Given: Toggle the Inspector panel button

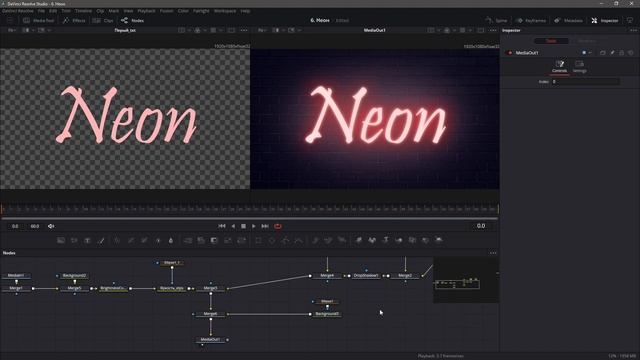Looking at the screenshot, I should pyautogui.click(x=605, y=20).
